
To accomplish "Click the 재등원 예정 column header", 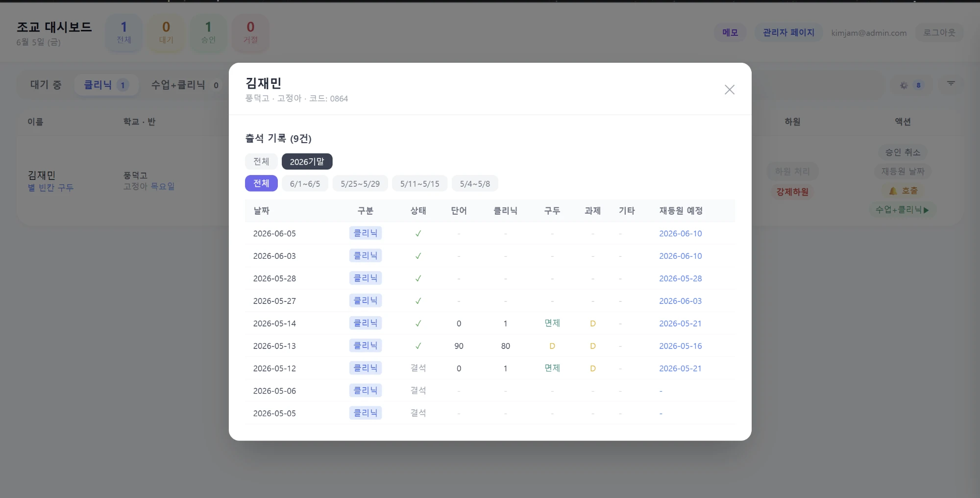I will (x=681, y=211).
